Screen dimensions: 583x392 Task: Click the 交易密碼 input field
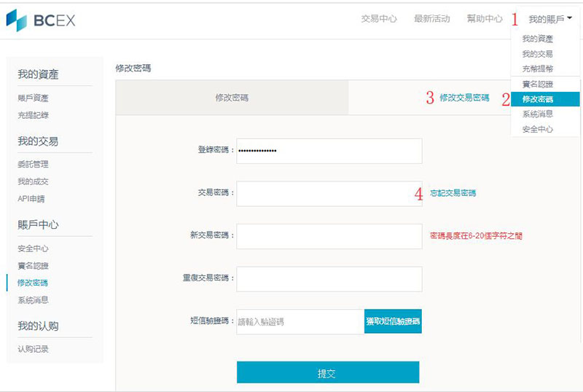[329, 193]
